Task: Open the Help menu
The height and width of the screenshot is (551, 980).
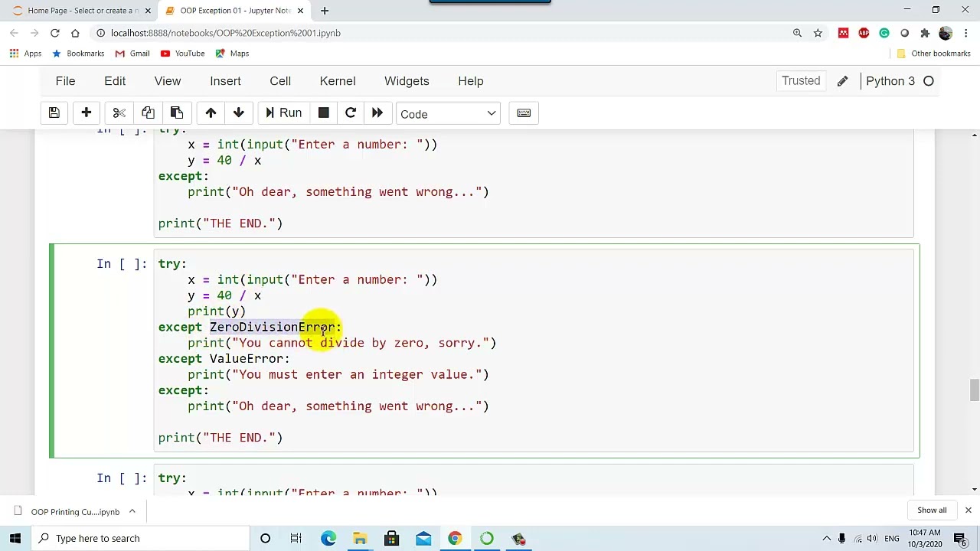Action: (471, 81)
